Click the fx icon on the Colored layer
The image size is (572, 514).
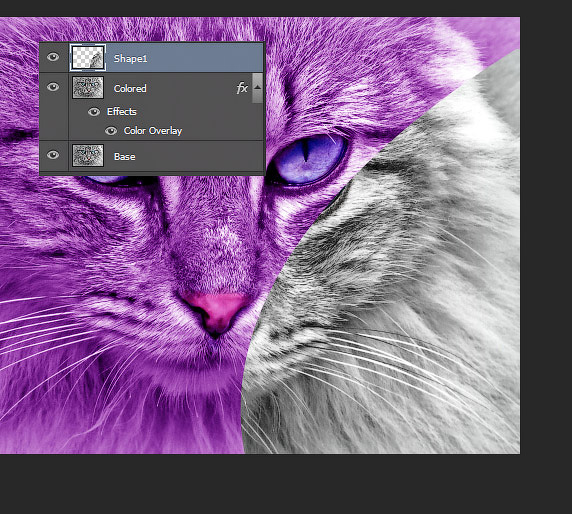point(242,88)
